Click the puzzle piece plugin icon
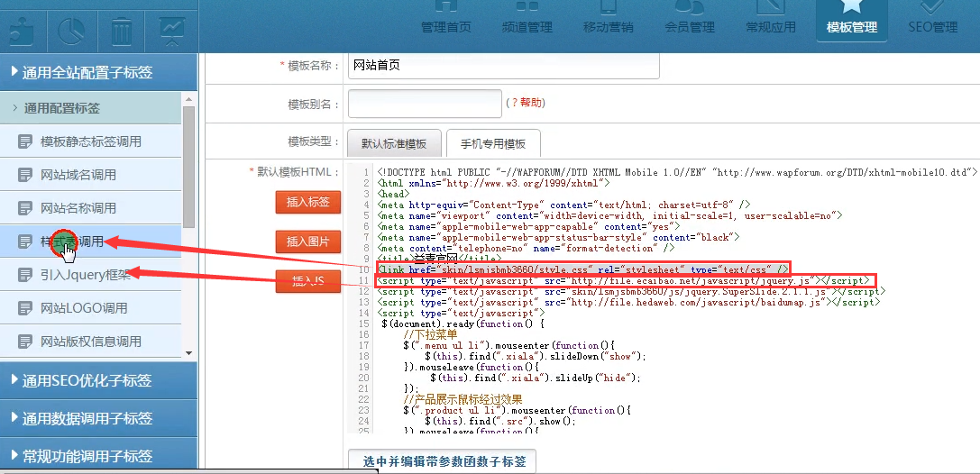Viewport: 980px width, 474px height. coord(22,32)
